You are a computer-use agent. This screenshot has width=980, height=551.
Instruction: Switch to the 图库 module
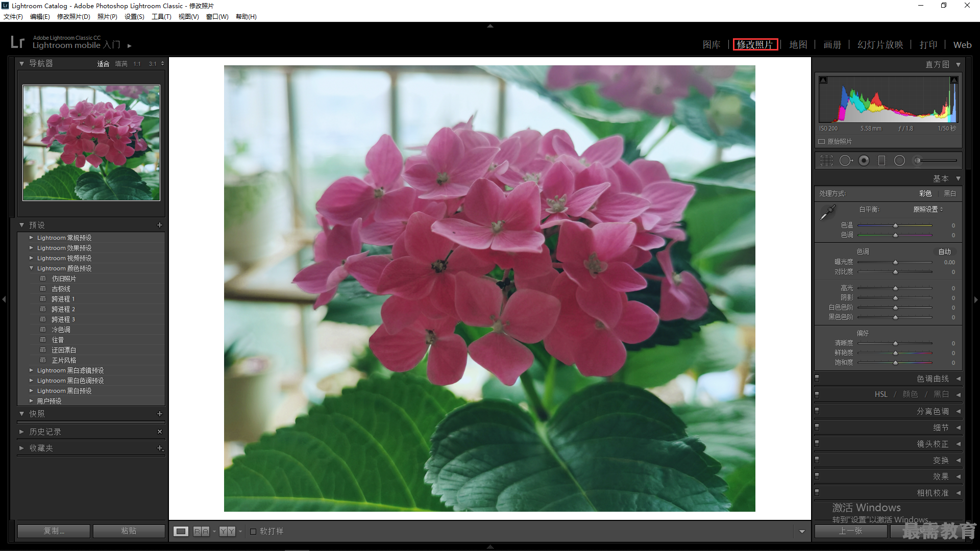click(712, 45)
